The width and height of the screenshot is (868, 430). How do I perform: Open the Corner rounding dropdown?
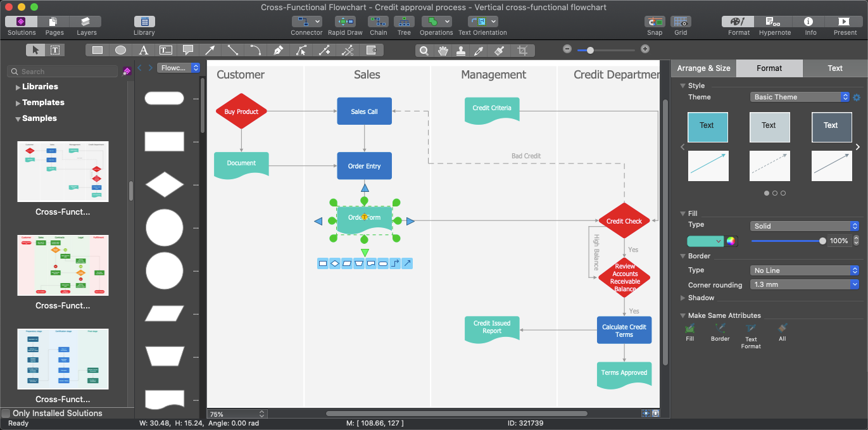[805, 285]
